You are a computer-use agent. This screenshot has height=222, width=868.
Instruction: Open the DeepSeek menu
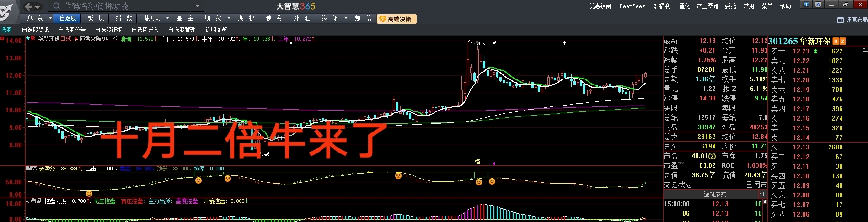pos(632,6)
